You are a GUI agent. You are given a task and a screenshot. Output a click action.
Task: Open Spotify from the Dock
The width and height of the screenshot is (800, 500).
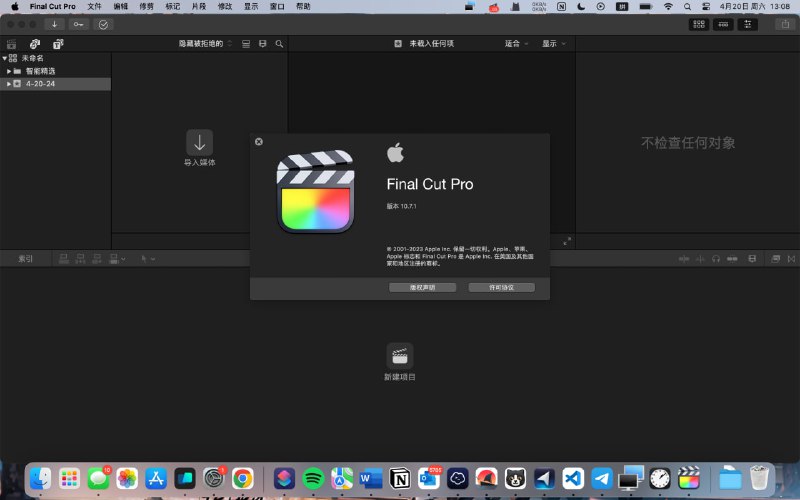point(313,478)
